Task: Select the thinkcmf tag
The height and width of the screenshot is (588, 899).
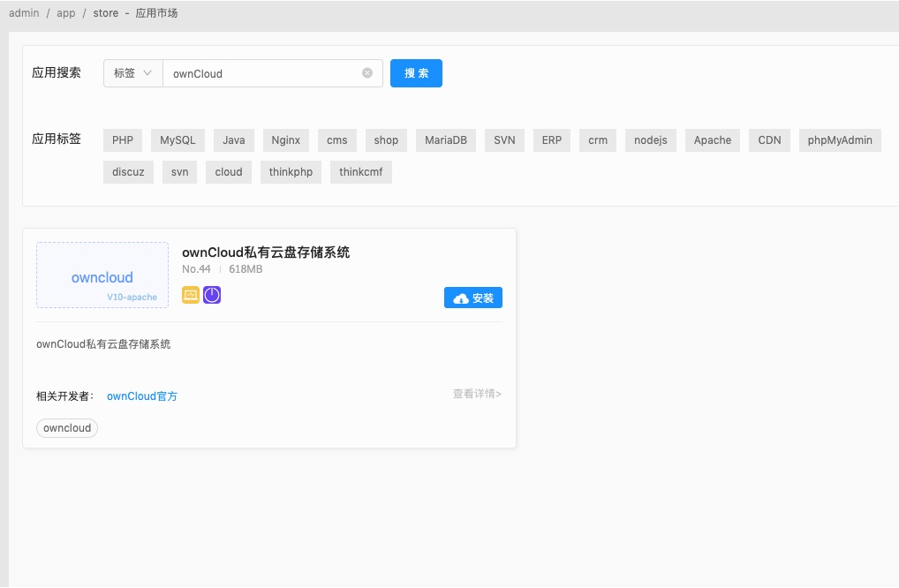Action: pyautogui.click(x=360, y=172)
